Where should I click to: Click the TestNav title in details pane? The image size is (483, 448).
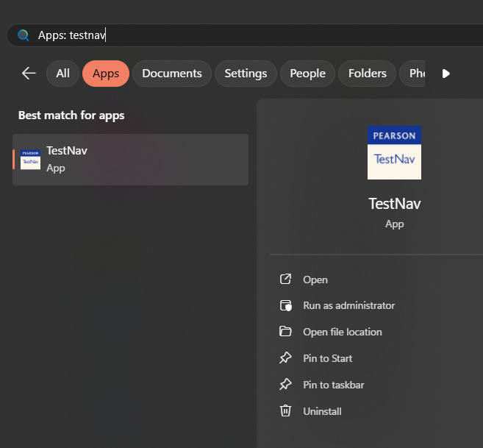(x=395, y=204)
